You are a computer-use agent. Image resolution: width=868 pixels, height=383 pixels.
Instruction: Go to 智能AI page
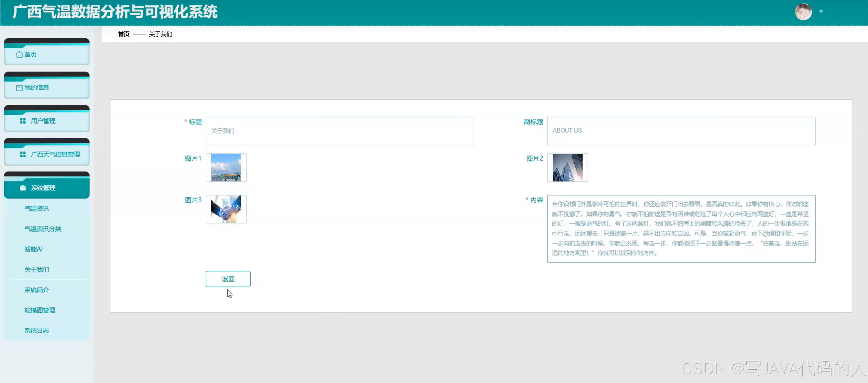[x=33, y=249]
